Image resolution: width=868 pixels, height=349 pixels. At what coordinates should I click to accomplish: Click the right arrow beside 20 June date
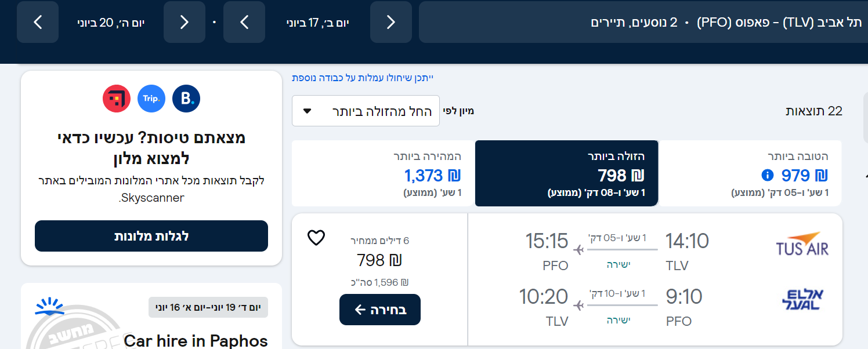(185, 22)
